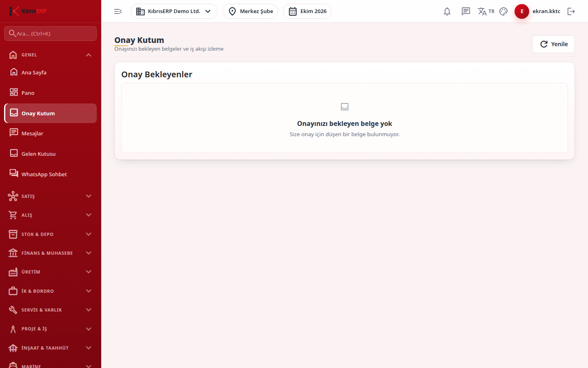Click the logout icon
Viewport: 588px width, 368px height.
point(571,11)
